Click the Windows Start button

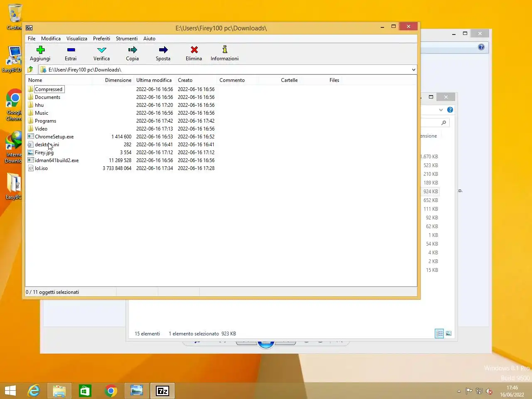click(10, 391)
